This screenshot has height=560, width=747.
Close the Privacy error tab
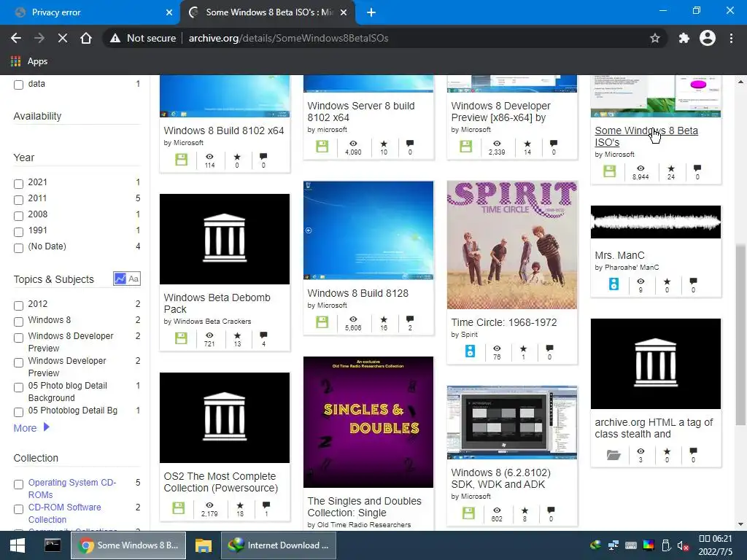pos(169,12)
